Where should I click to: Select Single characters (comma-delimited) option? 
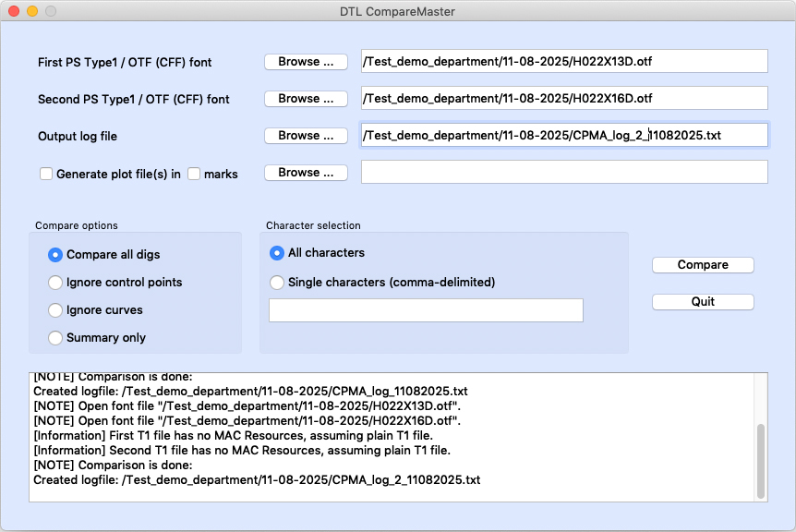277,283
